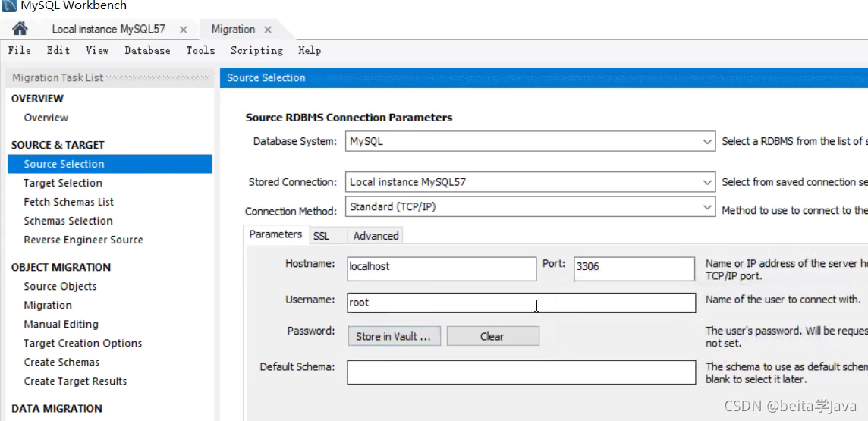This screenshot has width=868, height=421.
Task: Click the Default Schema input field
Action: [521, 372]
